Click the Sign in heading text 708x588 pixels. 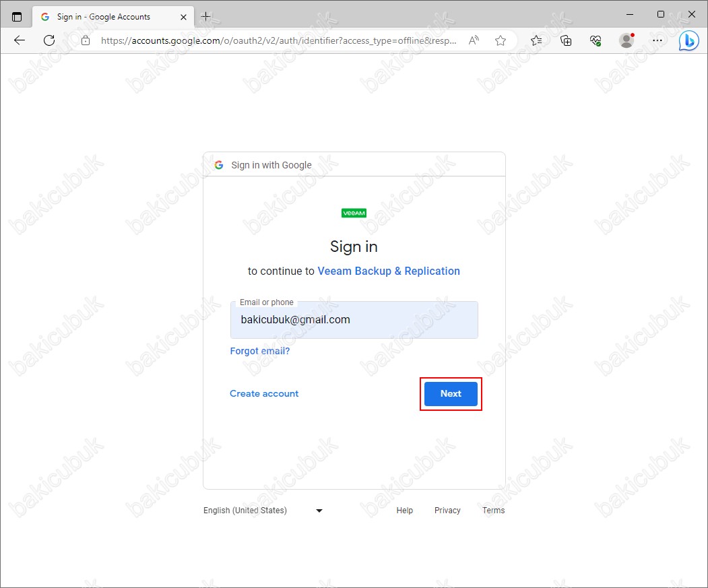[x=354, y=247]
